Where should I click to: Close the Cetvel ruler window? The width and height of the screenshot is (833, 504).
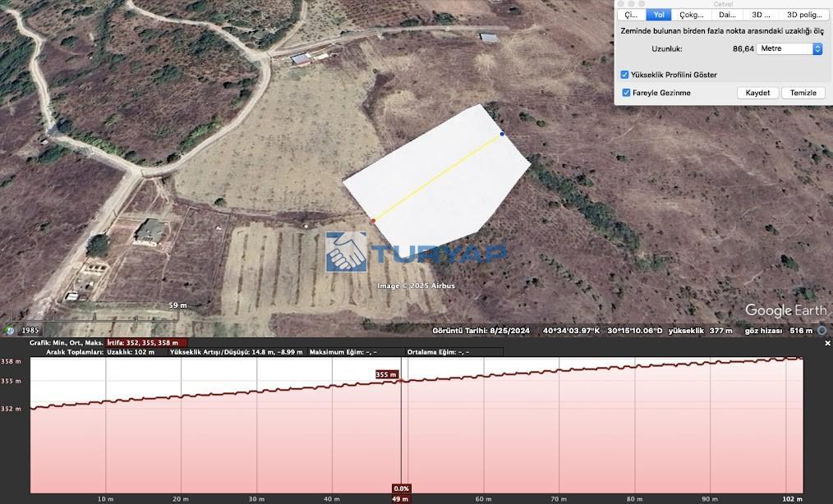point(622,4)
